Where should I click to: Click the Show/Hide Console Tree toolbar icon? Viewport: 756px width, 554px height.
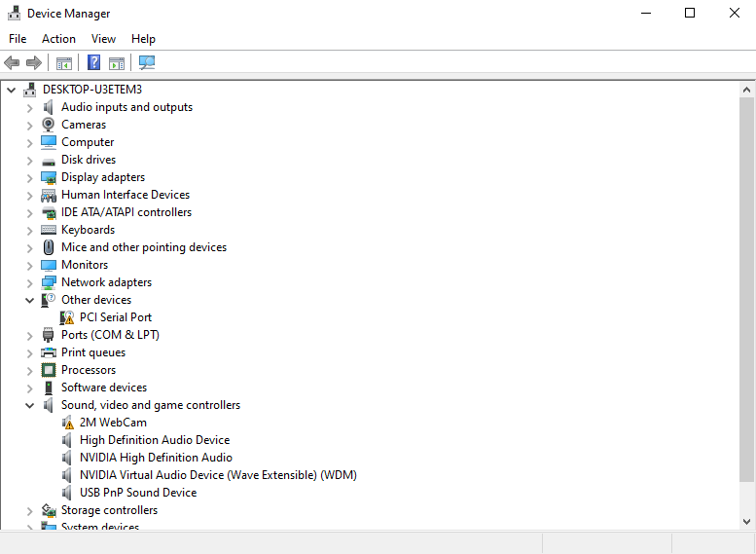click(63, 62)
